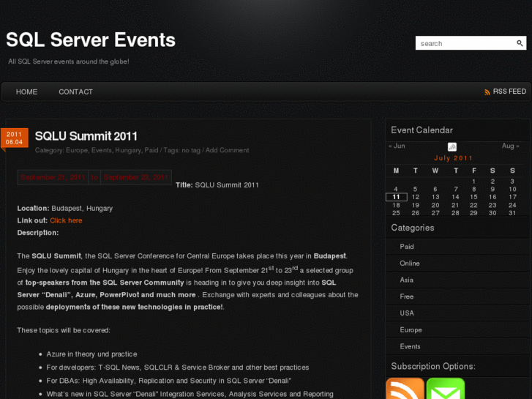Viewport: 532px width, 399px height.
Task: Click the 'July 2011' calendar heading
Action: 453,158
